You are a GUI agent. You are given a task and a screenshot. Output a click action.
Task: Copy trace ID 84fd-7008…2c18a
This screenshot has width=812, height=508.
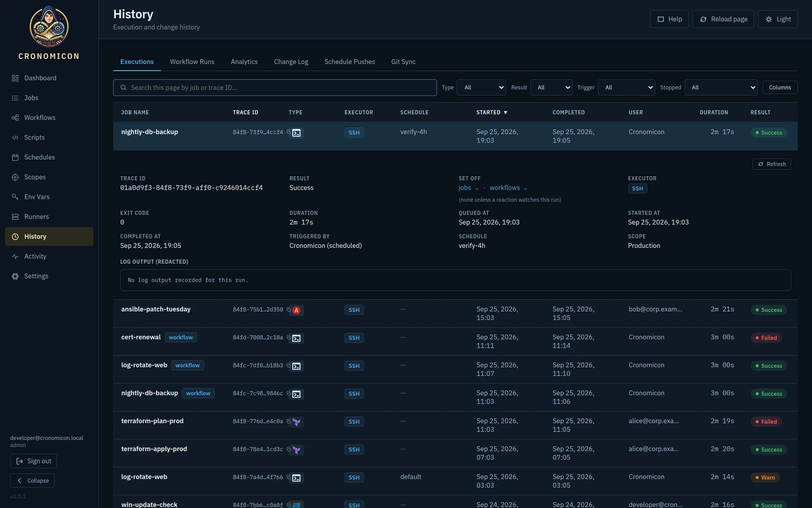click(x=289, y=338)
